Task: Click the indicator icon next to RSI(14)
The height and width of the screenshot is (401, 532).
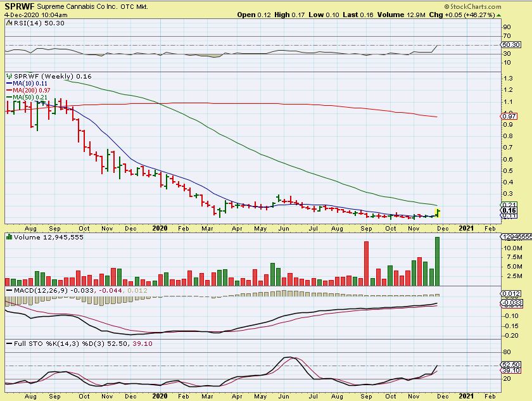Action: point(9,23)
